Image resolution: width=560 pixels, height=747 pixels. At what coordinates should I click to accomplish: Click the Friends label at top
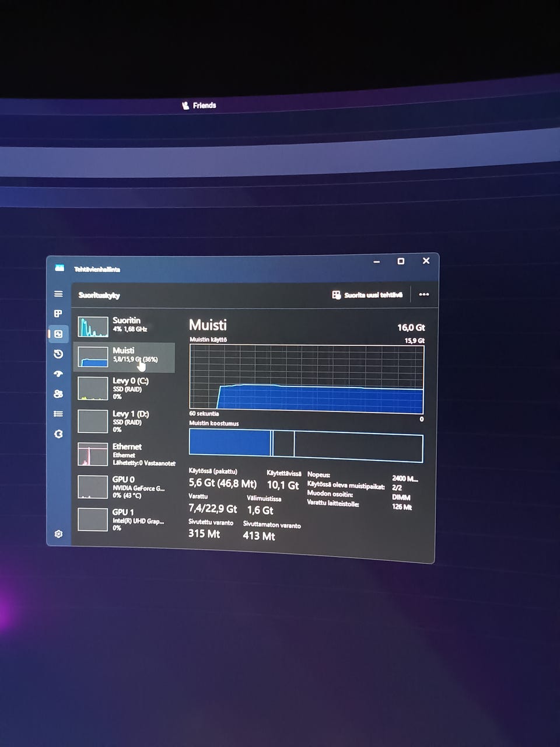click(x=199, y=106)
